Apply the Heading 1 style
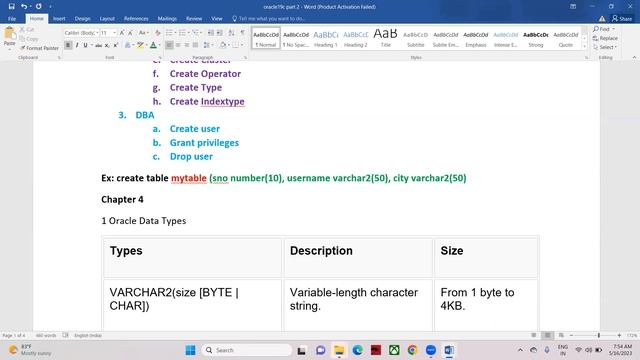The image size is (640, 360). tap(326, 38)
